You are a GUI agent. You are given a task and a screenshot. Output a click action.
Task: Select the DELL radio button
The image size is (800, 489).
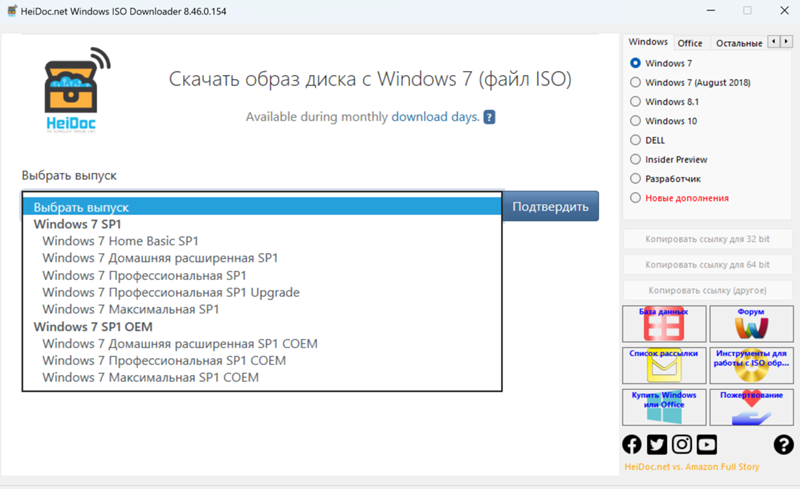pyautogui.click(x=635, y=140)
